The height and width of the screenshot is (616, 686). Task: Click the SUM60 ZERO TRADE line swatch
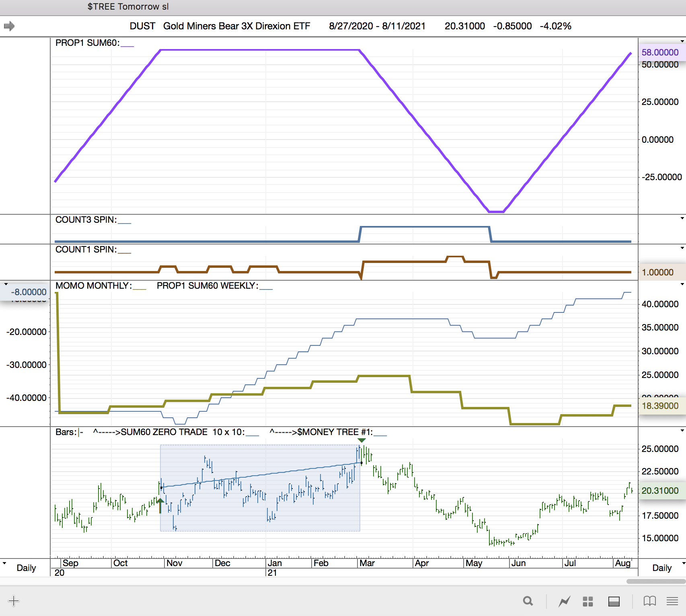253,435
